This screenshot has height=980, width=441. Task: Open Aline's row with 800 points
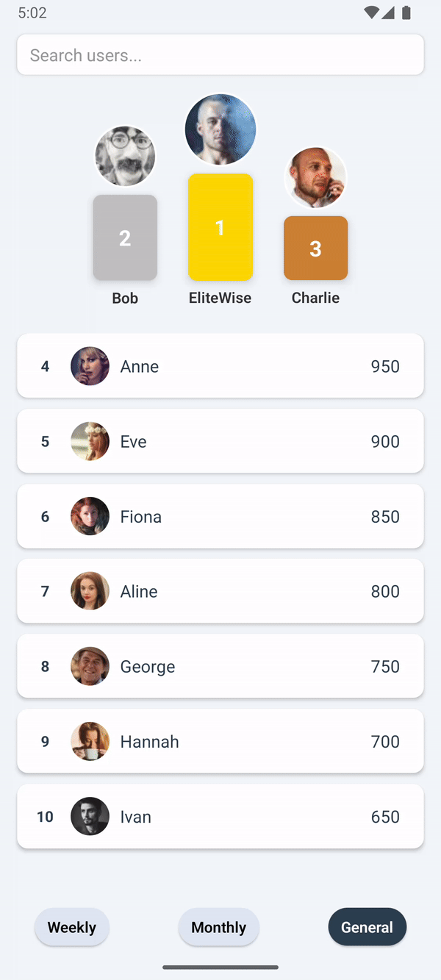220,591
